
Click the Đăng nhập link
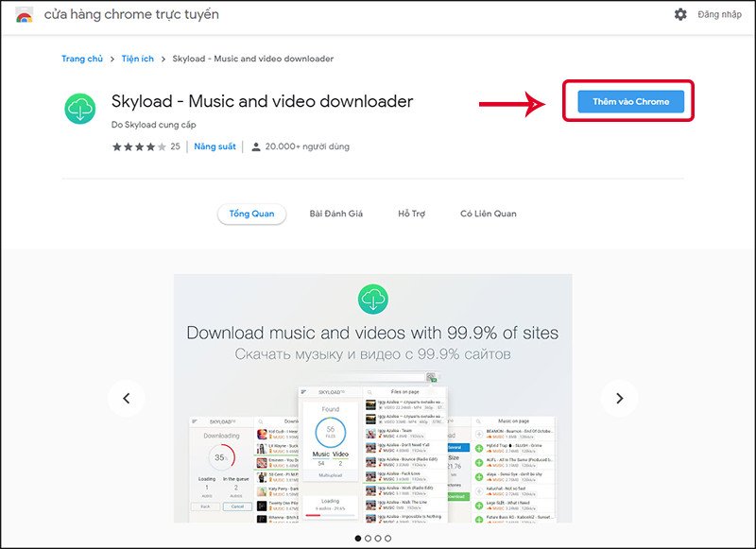click(x=720, y=14)
